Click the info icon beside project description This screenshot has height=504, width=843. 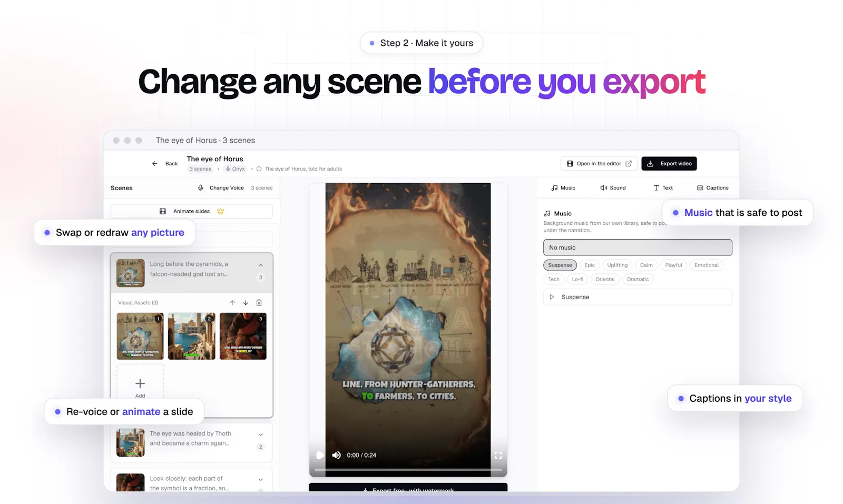[259, 169]
